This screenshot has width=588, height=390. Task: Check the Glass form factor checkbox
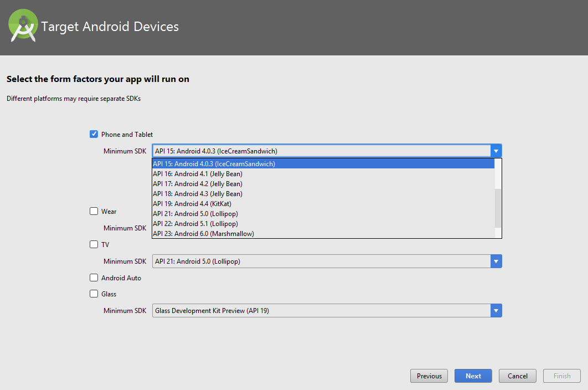coord(94,294)
